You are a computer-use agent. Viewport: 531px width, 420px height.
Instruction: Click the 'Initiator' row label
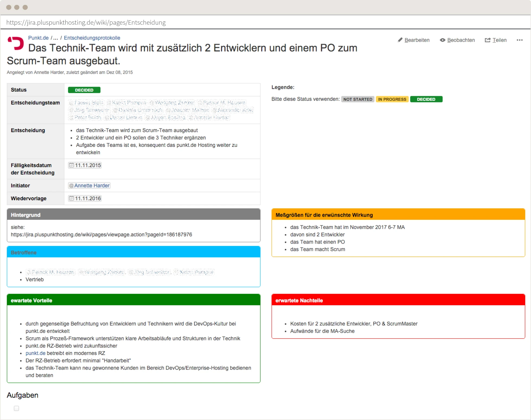click(x=20, y=186)
